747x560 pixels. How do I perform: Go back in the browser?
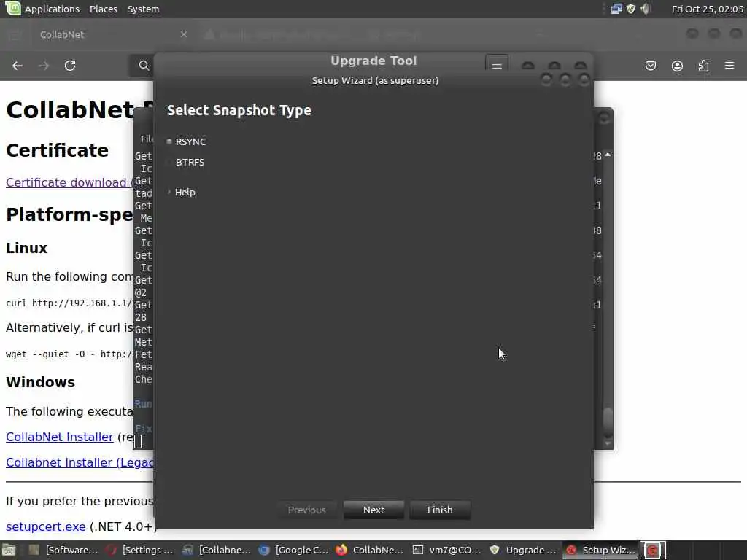18,66
